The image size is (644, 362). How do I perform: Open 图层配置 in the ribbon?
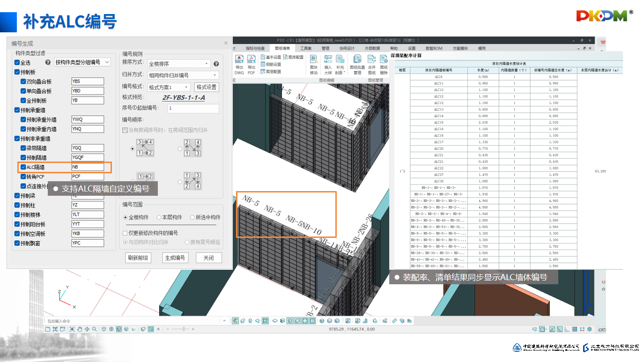coord(271,72)
